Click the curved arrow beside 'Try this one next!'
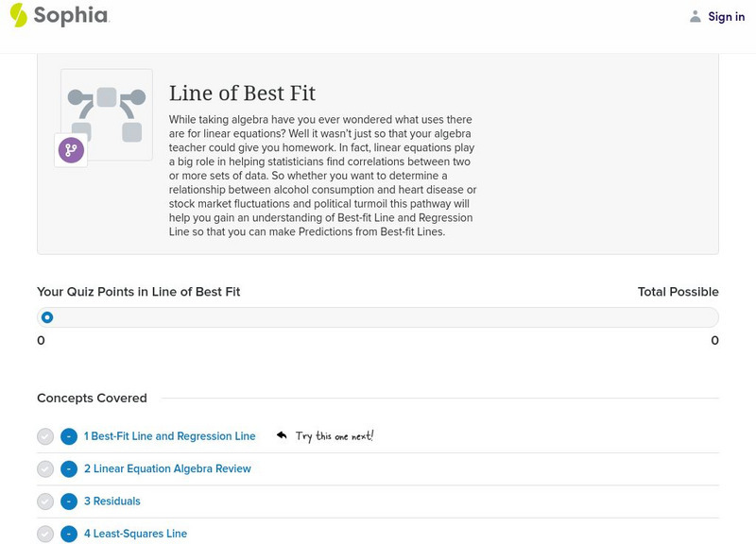Screen dimensions: 756x544 click(x=282, y=435)
